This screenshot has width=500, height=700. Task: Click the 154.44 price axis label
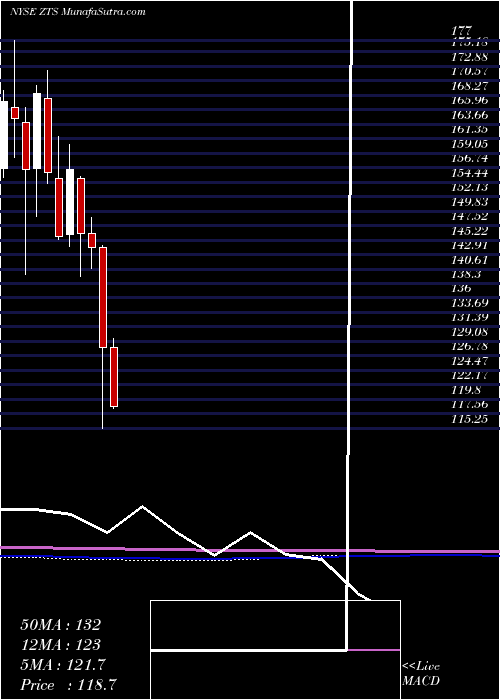click(x=471, y=172)
